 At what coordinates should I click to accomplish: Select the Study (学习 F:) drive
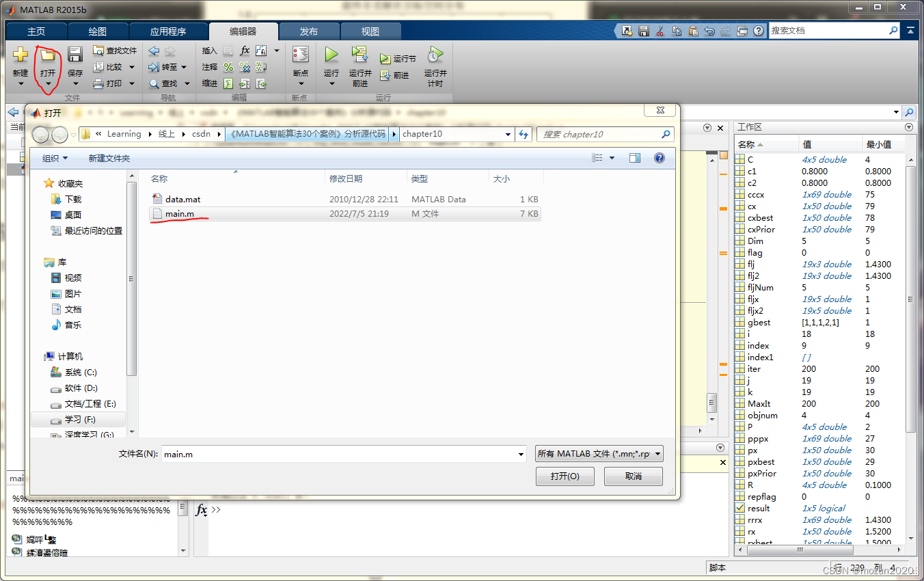point(79,419)
